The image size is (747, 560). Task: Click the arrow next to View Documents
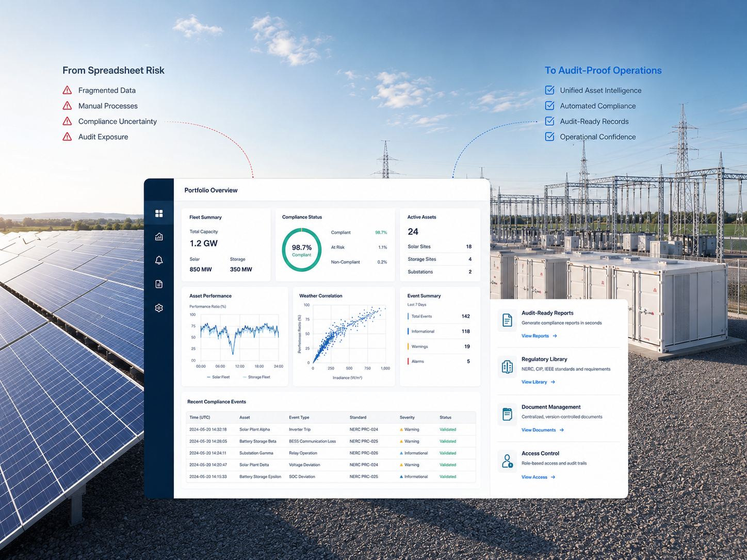562,430
